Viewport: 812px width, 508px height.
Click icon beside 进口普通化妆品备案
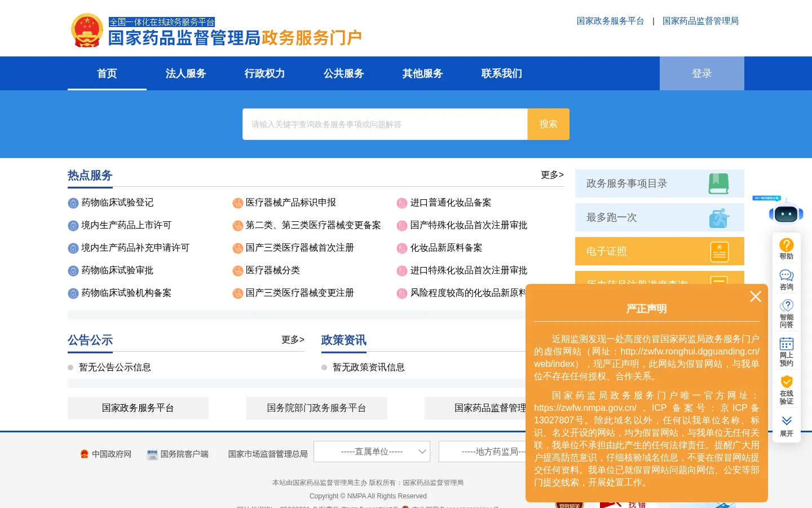pos(402,203)
